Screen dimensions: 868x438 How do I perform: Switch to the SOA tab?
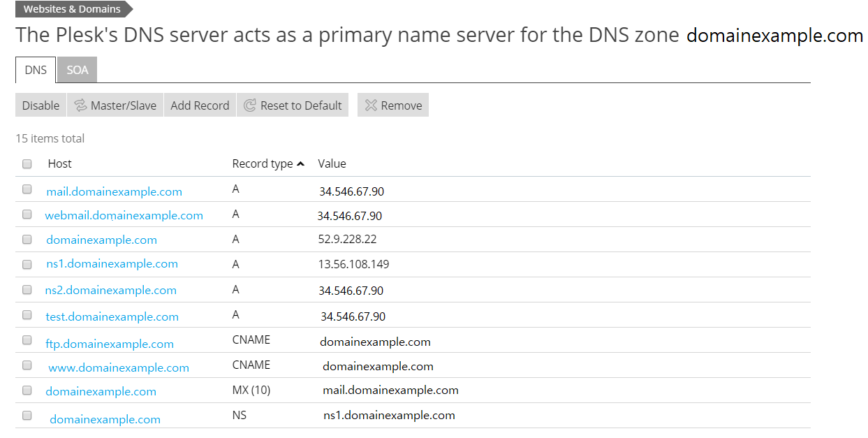tap(78, 70)
